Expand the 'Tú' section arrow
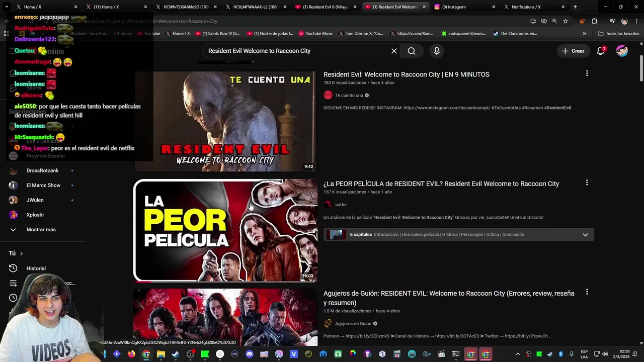Viewport: 644px width, 362px height. coord(21,253)
